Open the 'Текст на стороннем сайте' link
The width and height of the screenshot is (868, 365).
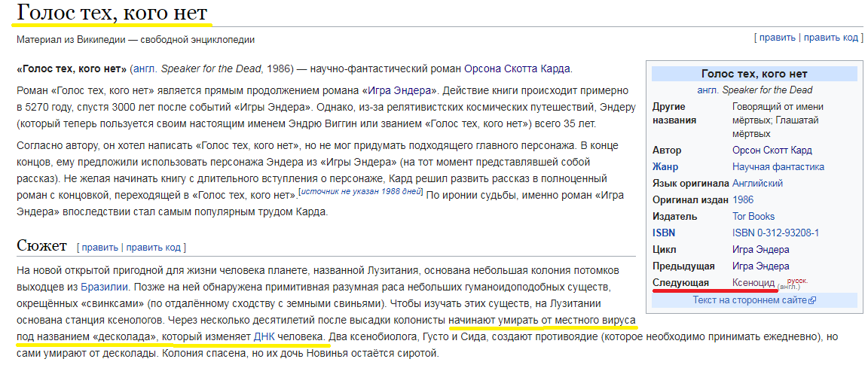pos(750,300)
